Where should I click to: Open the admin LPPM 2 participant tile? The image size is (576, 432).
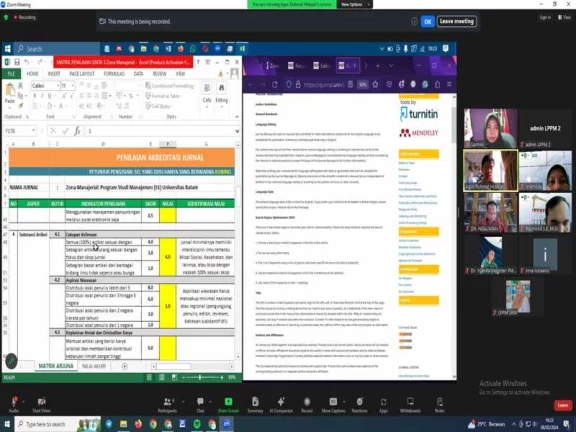pyautogui.click(x=545, y=129)
